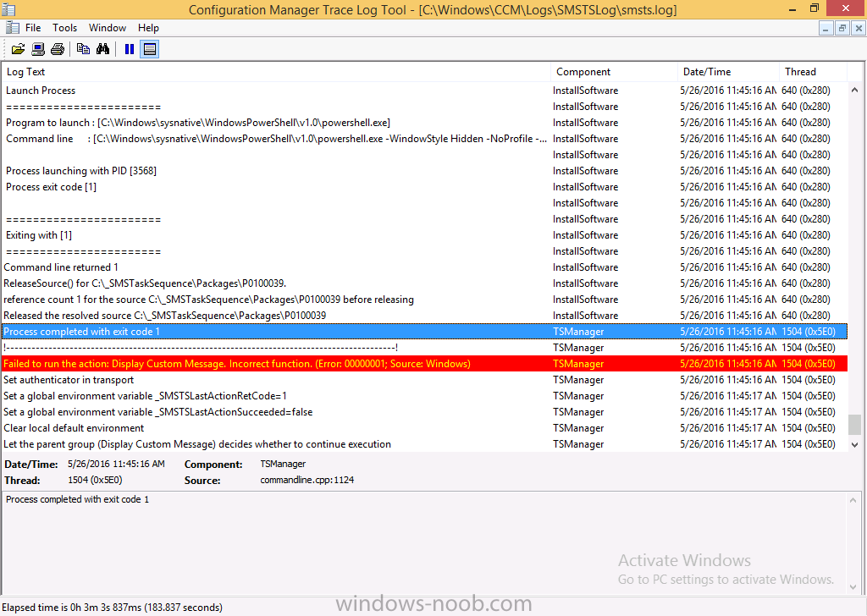Click the Source value 'commandline.cpp:1124'
This screenshot has height=616, width=867.
coord(306,480)
